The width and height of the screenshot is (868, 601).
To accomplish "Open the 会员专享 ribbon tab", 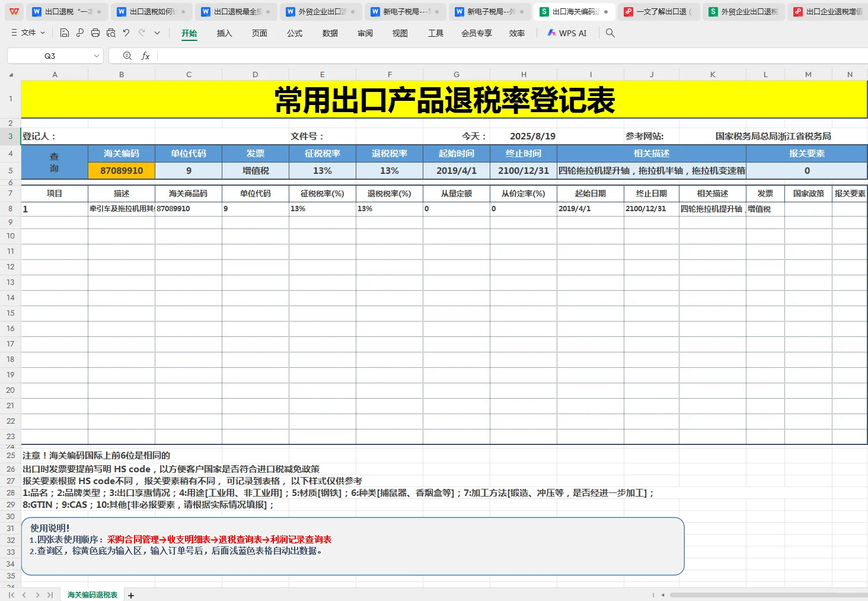I will tap(476, 34).
